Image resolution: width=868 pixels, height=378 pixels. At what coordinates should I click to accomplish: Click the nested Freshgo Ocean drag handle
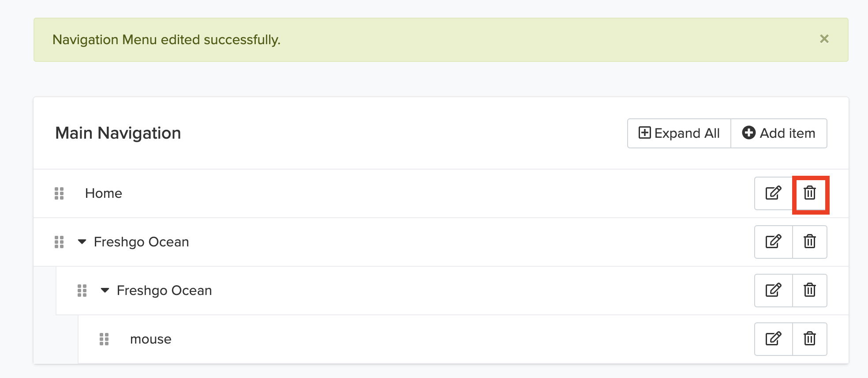click(x=82, y=291)
